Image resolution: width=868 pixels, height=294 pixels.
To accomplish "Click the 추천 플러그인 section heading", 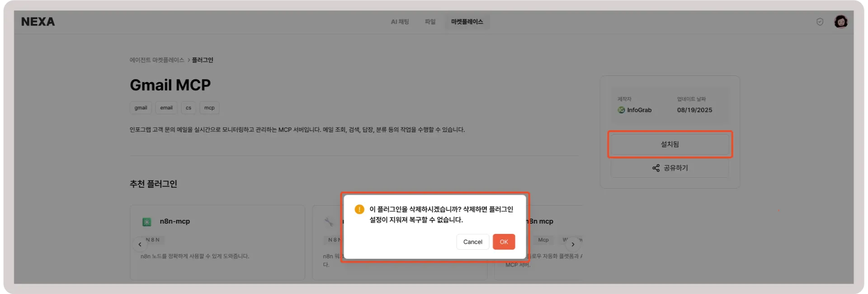I will coord(153,184).
